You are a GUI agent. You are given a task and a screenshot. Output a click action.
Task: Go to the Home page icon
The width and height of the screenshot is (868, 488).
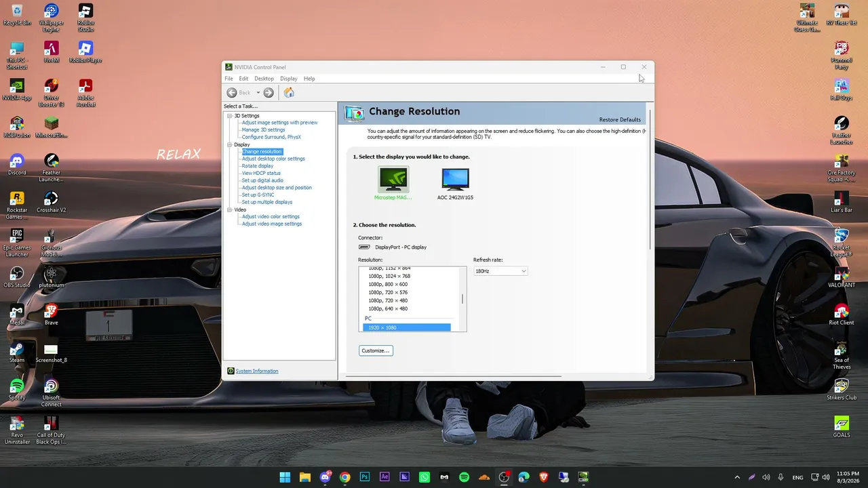click(x=289, y=93)
